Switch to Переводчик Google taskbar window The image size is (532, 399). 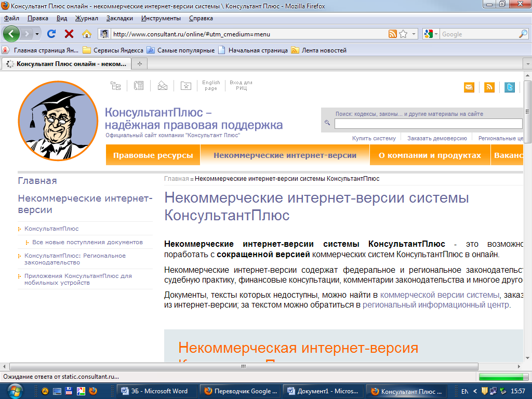coord(240,391)
